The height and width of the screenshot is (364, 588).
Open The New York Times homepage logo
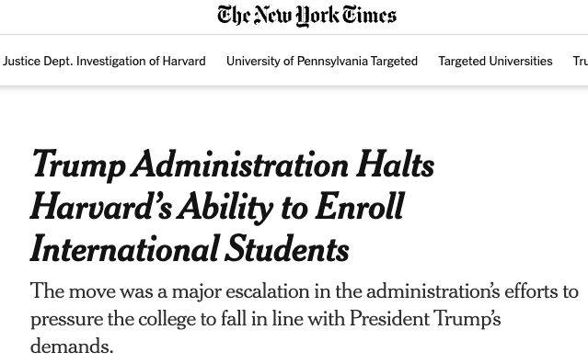(x=306, y=17)
